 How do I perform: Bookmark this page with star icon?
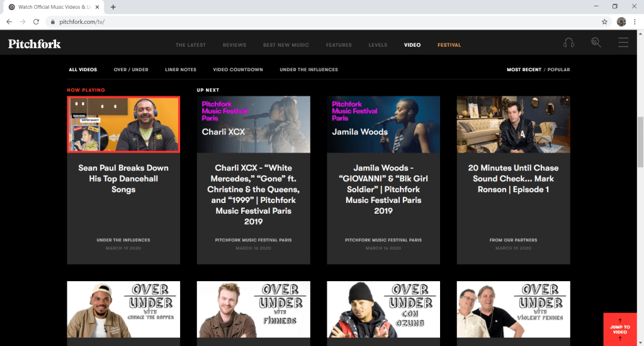(x=604, y=21)
